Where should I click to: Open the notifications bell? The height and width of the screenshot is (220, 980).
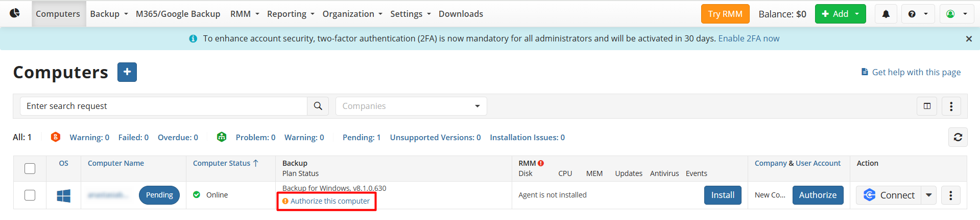click(x=886, y=14)
